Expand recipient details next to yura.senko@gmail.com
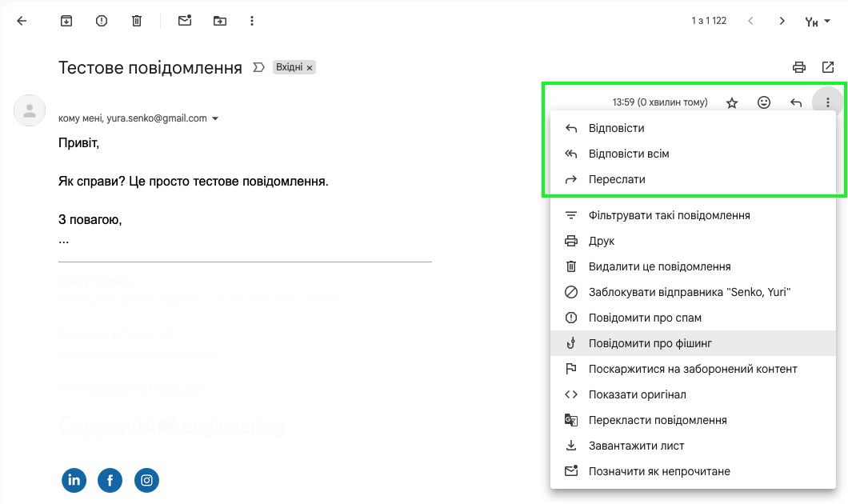This screenshot has height=504, width=848. click(x=215, y=118)
